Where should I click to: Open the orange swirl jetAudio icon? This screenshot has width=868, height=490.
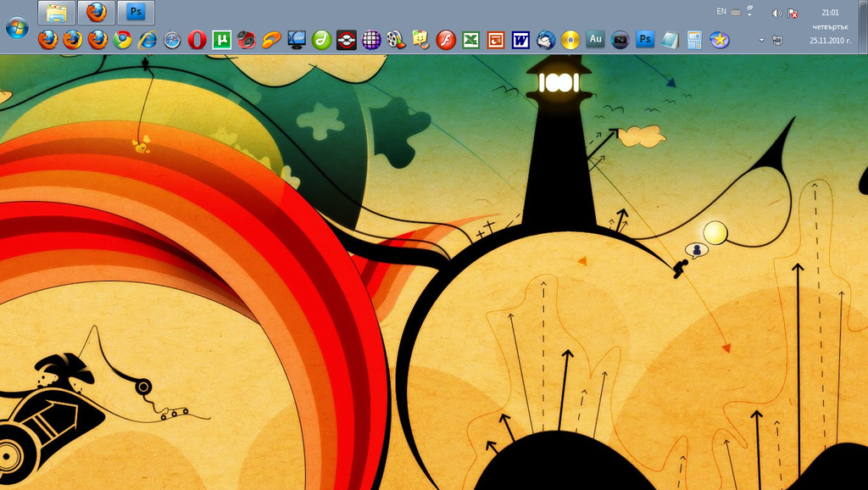(x=272, y=40)
